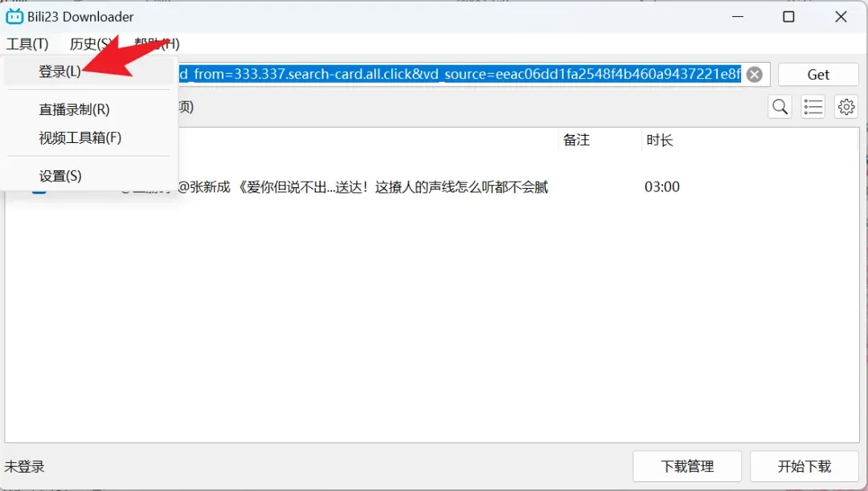This screenshot has height=491, width=868.
Task: Open 设置(S) from the tools menu
Action: coord(60,176)
